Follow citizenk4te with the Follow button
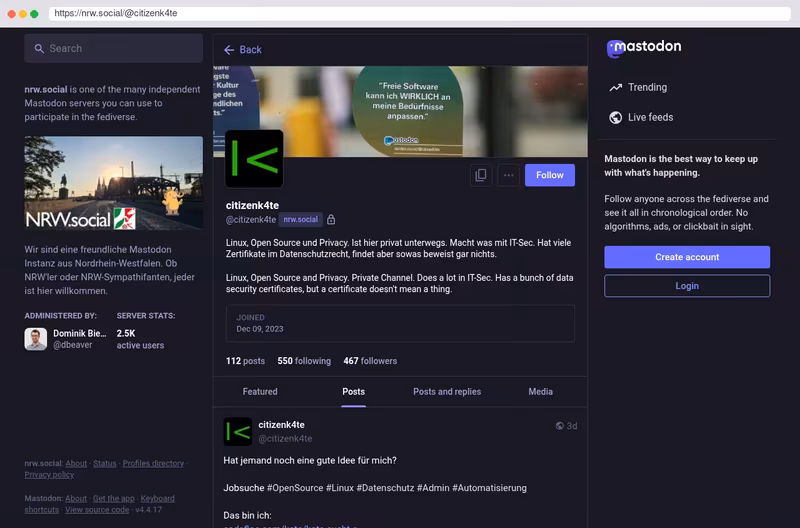Screen dimensions: 800x528 [x=549, y=175]
